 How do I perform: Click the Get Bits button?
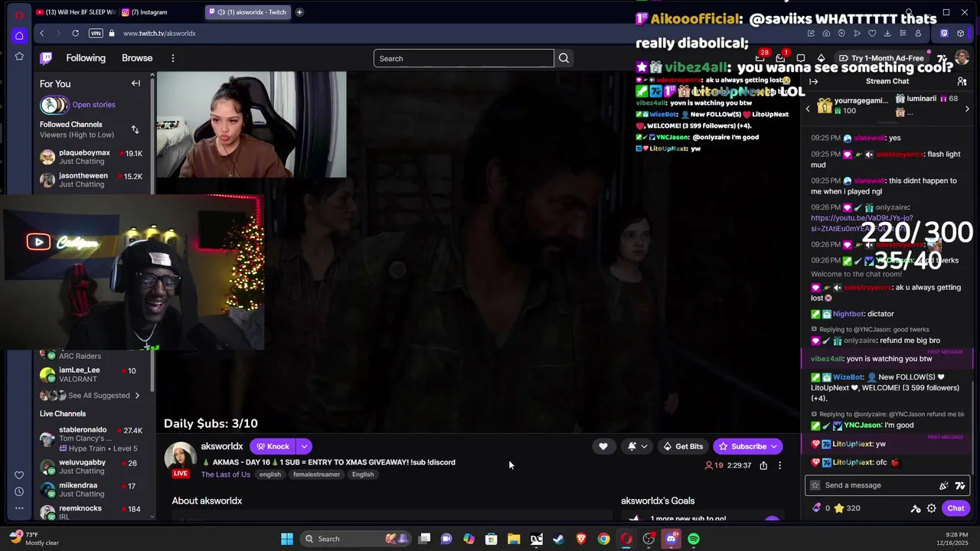683,446
